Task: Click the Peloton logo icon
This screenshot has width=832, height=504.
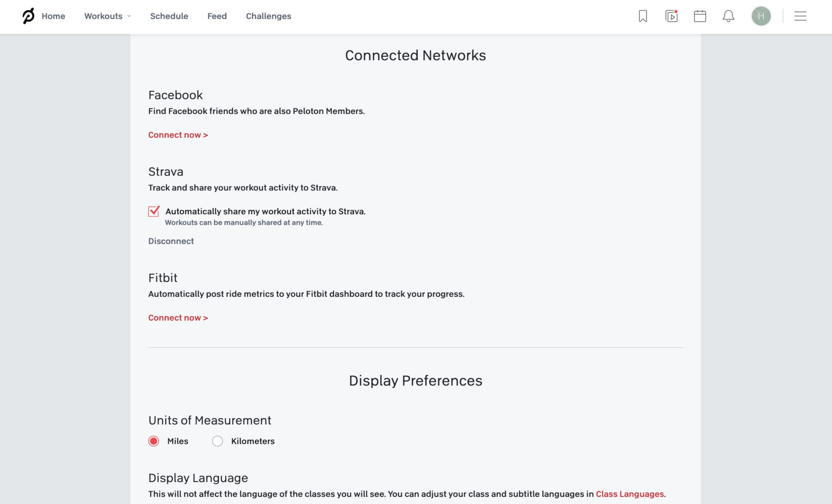Action: 28,16
